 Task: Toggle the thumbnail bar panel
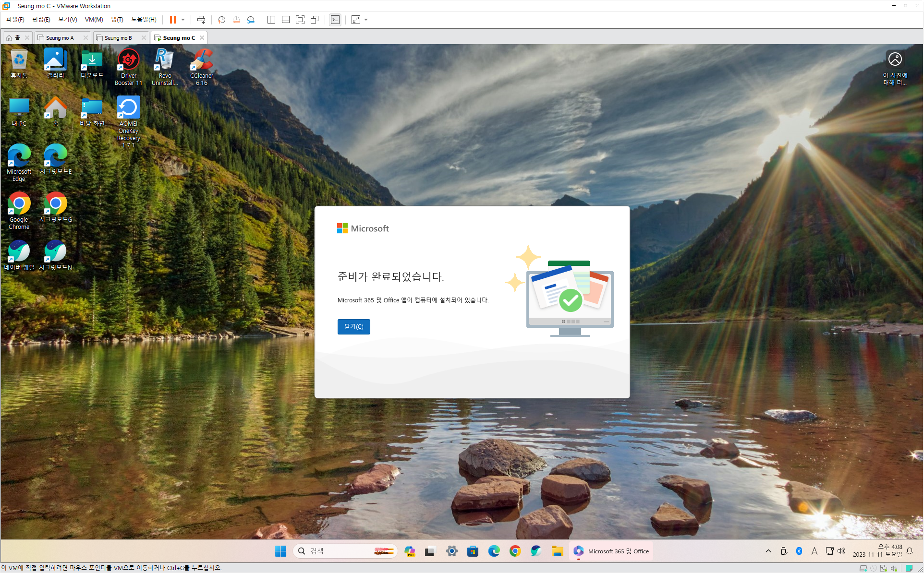click(285, 20)
